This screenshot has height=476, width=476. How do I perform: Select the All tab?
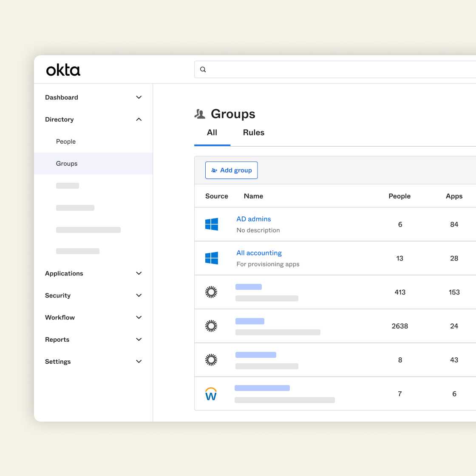pyautogui.click(x=212, y=133)
